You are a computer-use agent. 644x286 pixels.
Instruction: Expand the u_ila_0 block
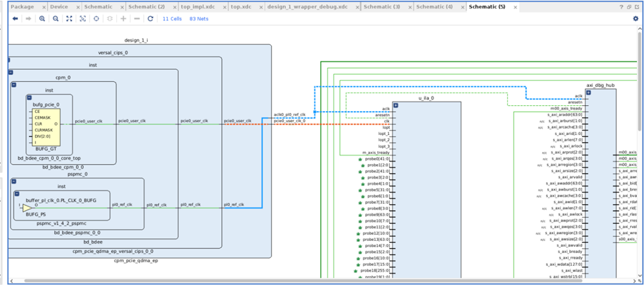coord(396,105)
